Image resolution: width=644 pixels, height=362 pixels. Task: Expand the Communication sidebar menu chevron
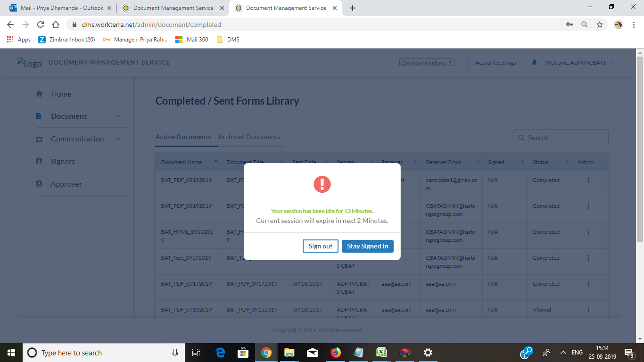(x=118, y=139)
